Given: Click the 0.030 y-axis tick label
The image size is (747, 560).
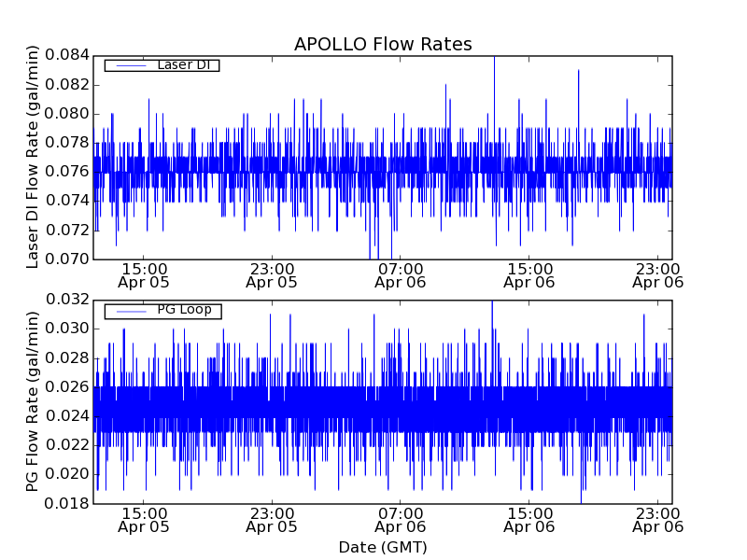Looking at the screenshot, I should tap(67, 329).
